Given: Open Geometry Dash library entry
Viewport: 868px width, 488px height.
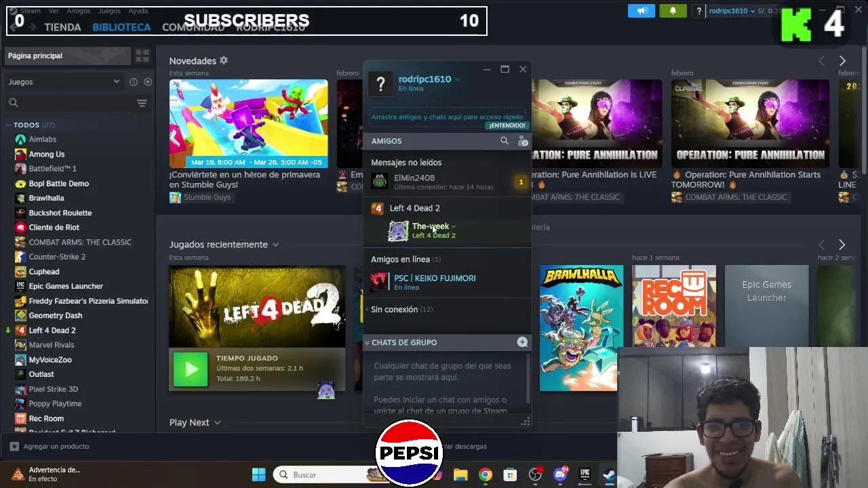Looking at the screenshot, I should [x=55, y=315].
